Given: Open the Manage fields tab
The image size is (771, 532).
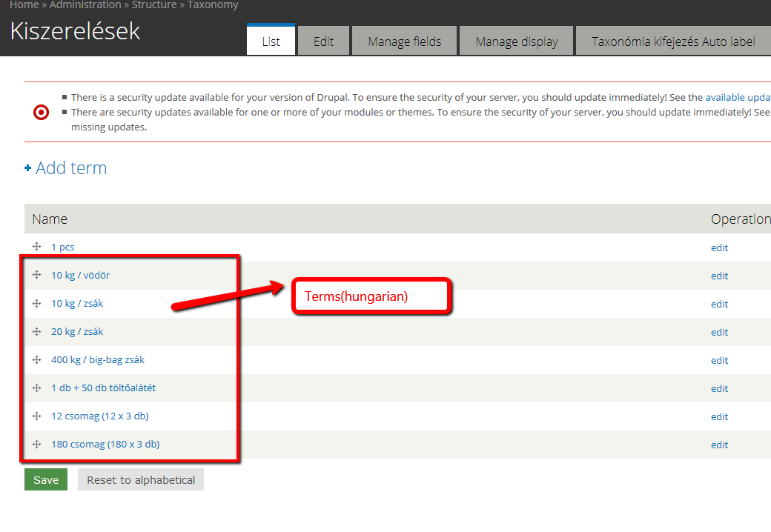Looking at the screenshot, I should pos(404,41).
